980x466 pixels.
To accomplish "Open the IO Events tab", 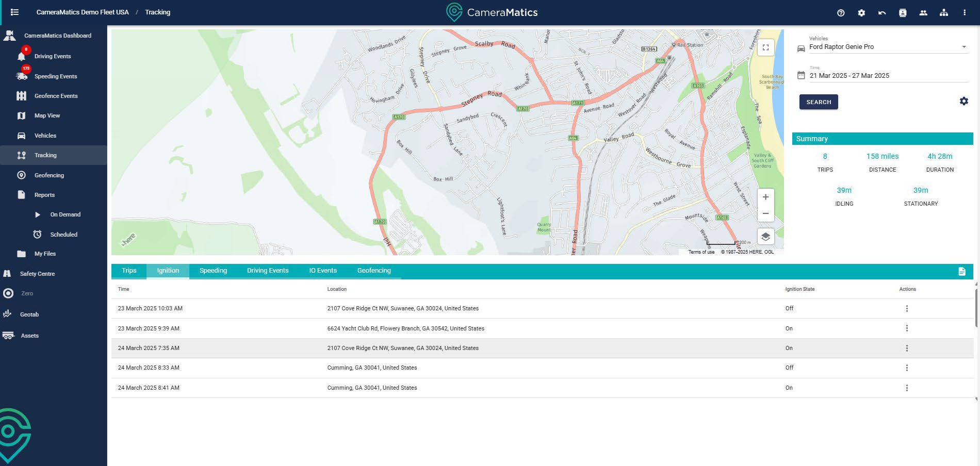I will (x=323, y=271).
